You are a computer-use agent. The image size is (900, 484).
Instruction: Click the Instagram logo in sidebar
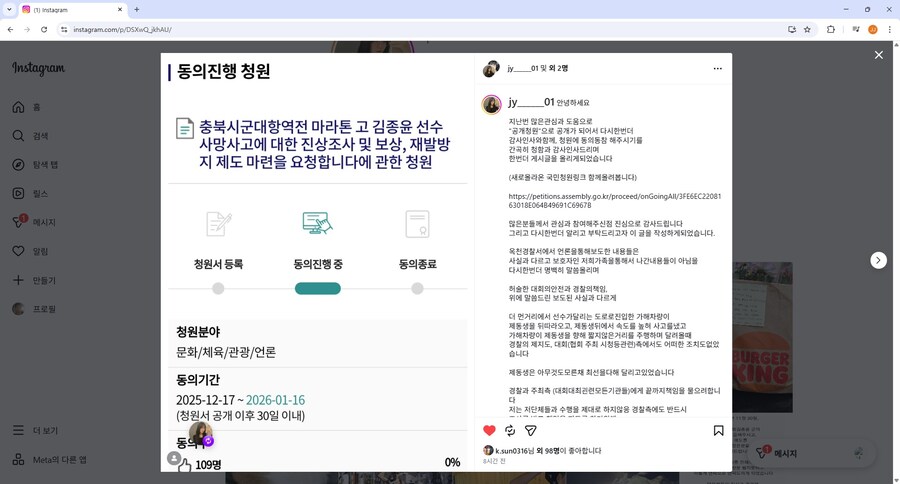pos(38,68)
